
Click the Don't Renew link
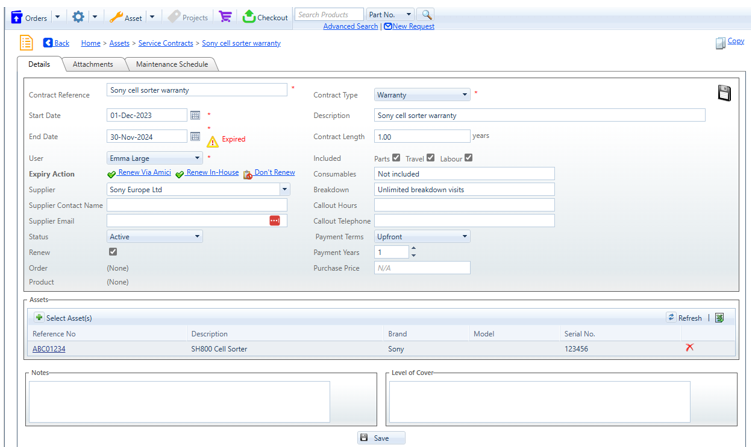point(274,172)
